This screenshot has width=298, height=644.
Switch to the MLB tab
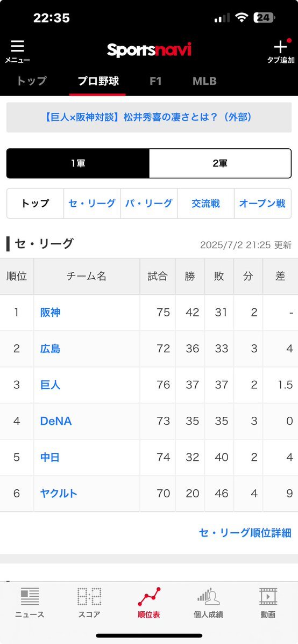coord(204,81)
